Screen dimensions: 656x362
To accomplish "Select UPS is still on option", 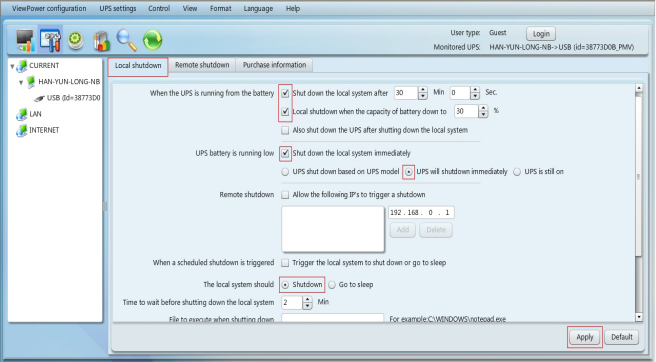I will point(517,172).
